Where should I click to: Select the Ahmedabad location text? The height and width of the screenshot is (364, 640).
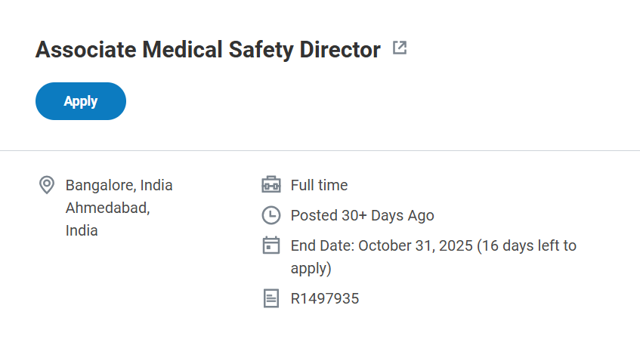107,208
